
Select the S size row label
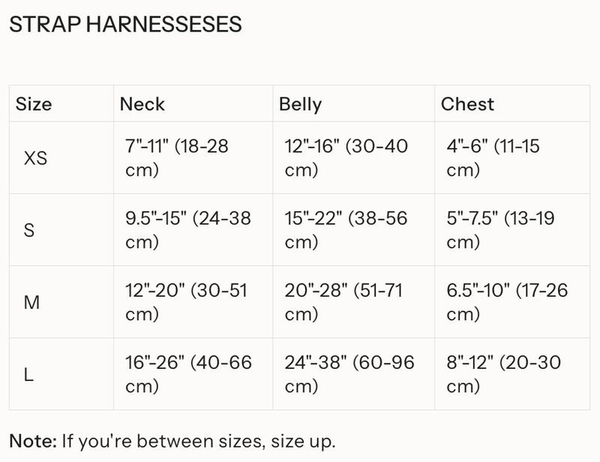point(29,230)
